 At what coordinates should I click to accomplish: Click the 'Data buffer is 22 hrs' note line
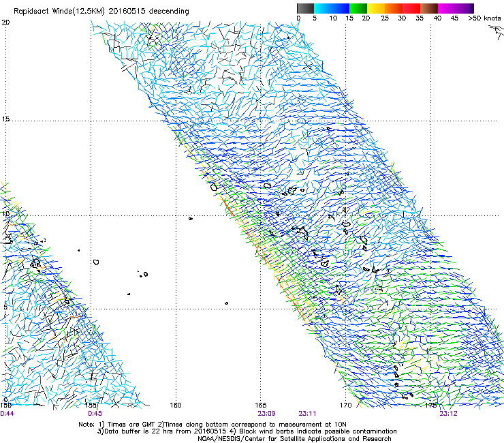[247, 431]
